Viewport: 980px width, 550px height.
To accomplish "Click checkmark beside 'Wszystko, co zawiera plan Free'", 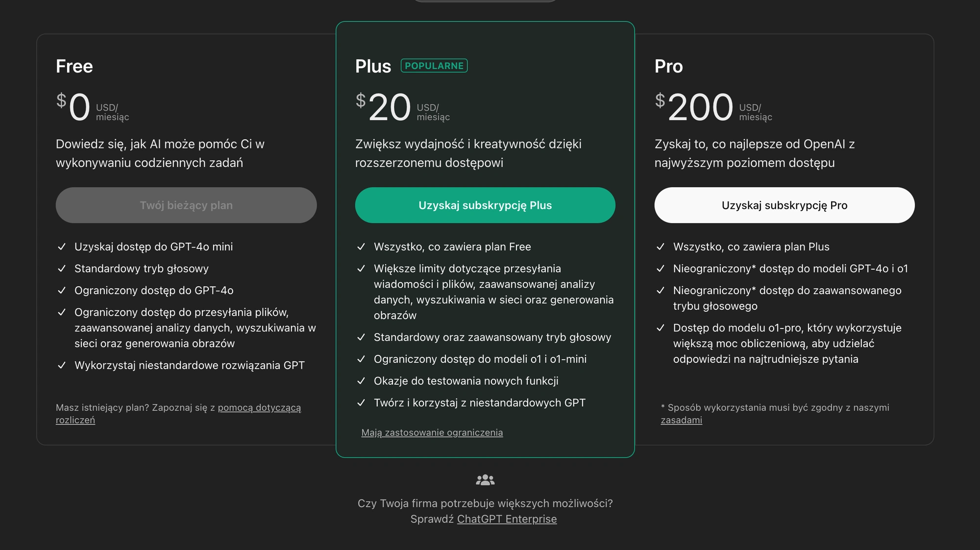I will tap(361, 247).
